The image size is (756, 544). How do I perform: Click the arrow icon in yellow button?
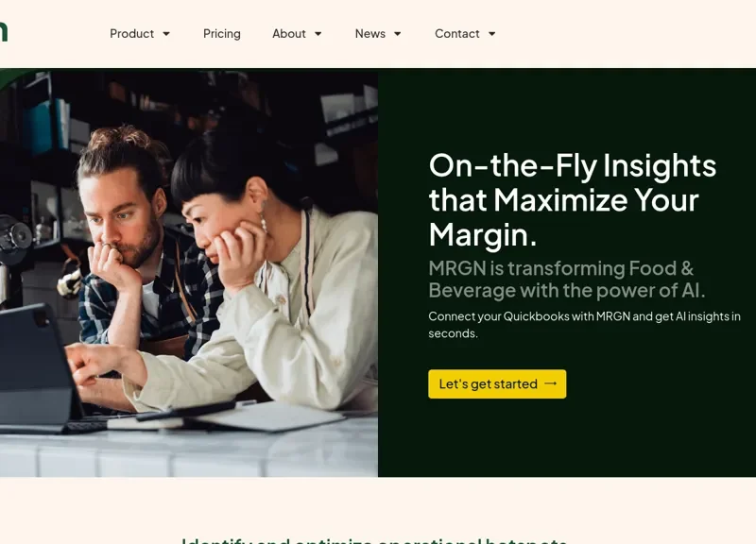tap(551, 383)
